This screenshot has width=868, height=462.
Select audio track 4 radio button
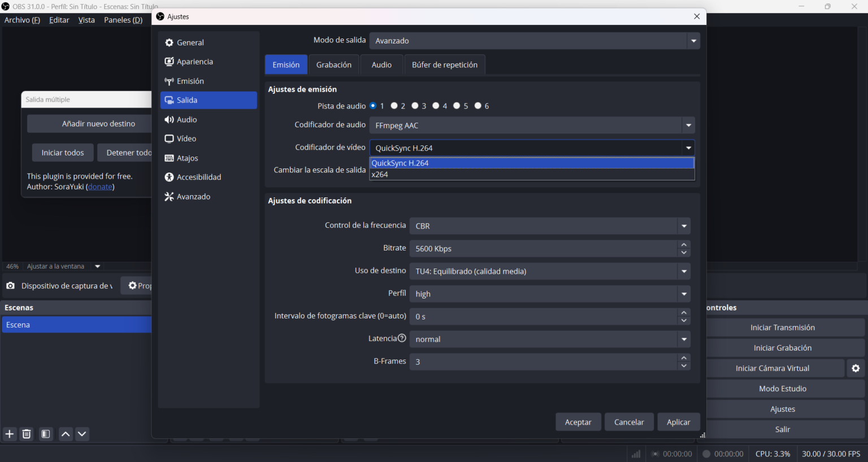tap(436, 106)
